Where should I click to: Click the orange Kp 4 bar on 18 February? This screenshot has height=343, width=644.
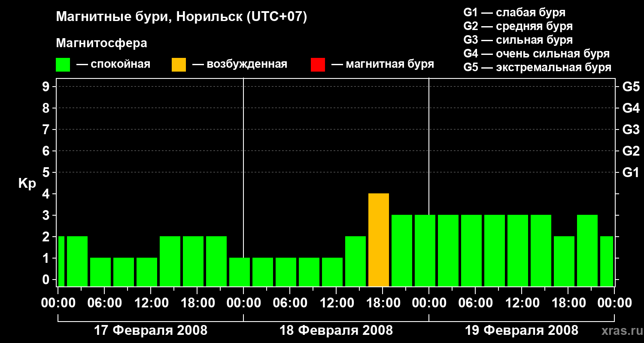click(x=379, y=240)
